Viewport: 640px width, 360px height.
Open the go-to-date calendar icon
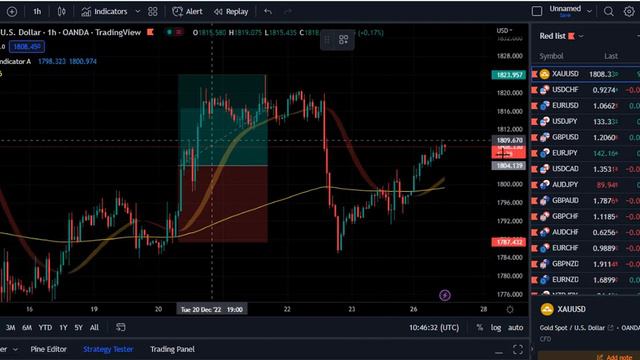[x=120, y=327]
